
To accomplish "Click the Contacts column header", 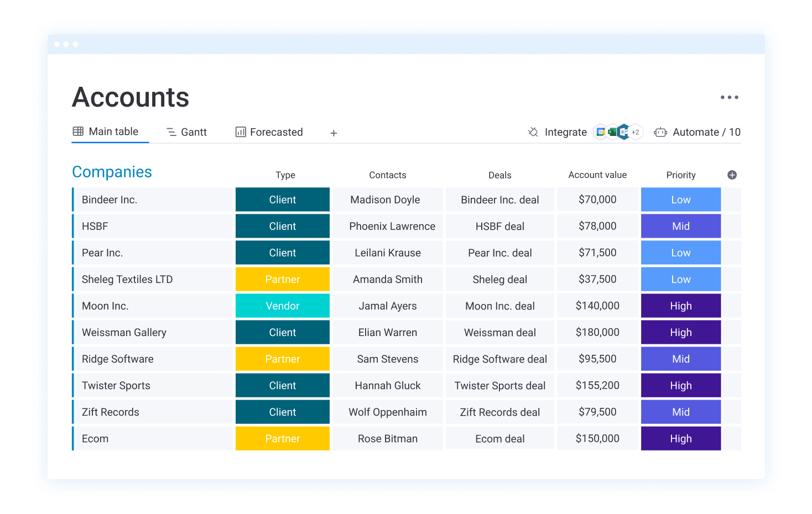I will tap(388, 175).
